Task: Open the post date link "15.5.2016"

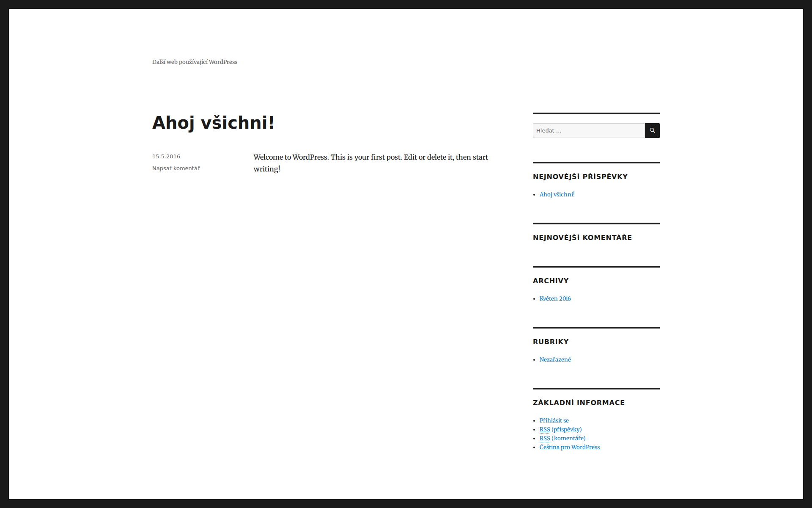Action: pyautogui.click(x=166, y=156)
